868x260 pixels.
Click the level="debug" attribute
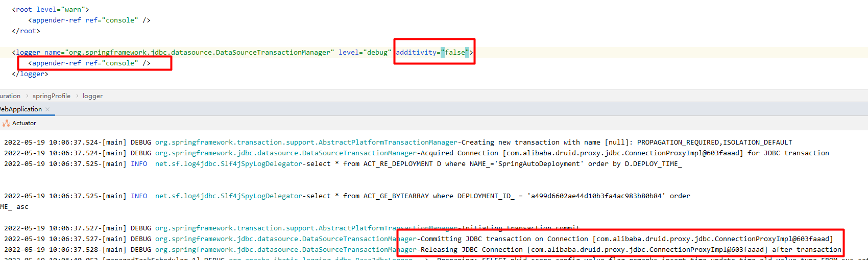(x=365, y=53)
